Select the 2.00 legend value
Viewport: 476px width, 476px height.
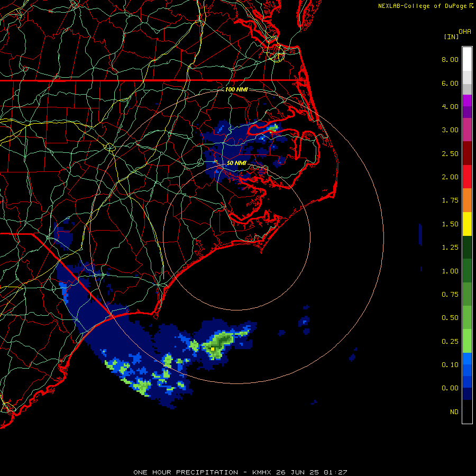coord(450,177)
